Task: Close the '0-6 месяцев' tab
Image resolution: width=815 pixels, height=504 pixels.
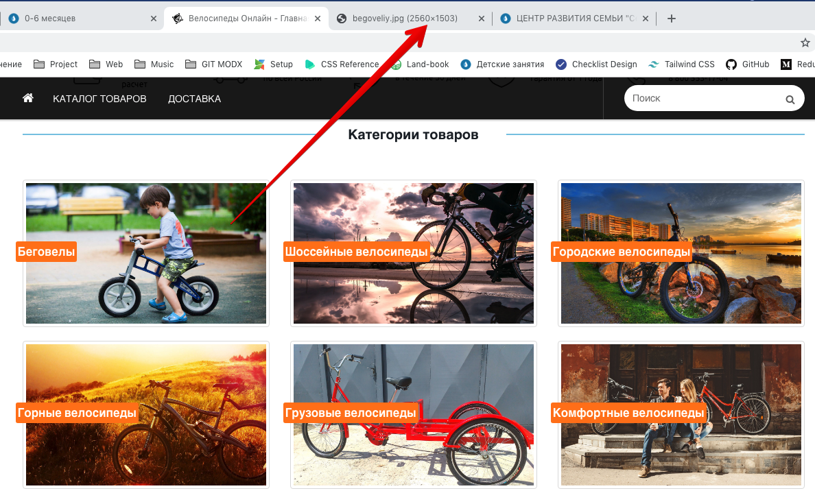Action: 154,19
